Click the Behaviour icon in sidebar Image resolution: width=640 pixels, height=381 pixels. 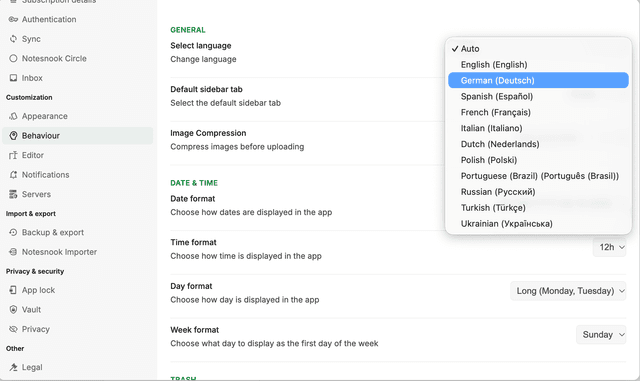[x=13, y=136]
